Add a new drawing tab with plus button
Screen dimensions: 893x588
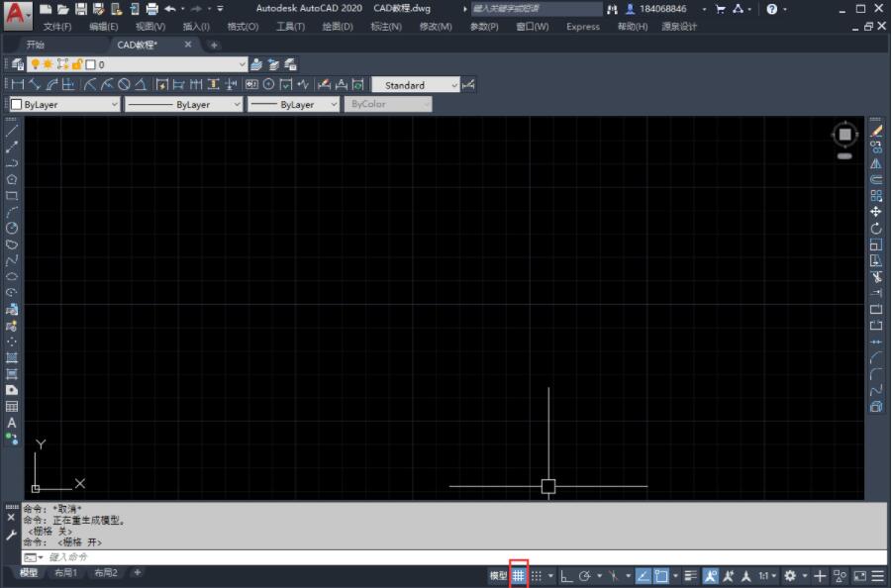coord(214,46)
